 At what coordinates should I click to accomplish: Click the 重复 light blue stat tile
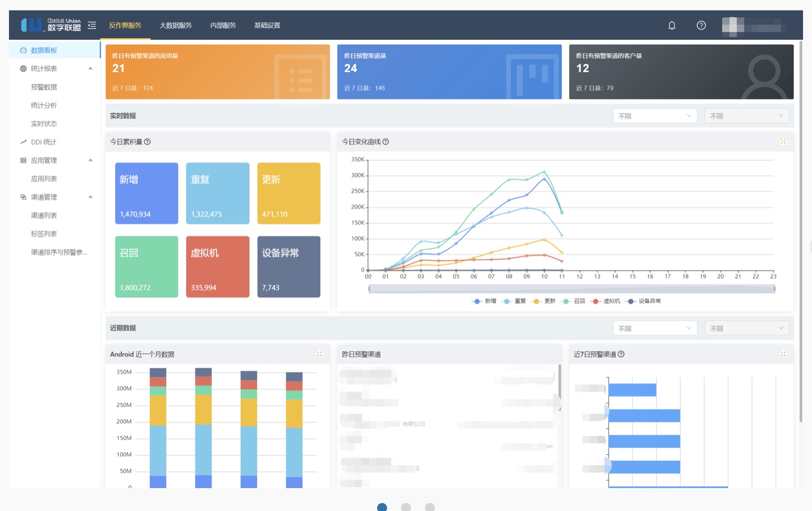click(218, 193)
